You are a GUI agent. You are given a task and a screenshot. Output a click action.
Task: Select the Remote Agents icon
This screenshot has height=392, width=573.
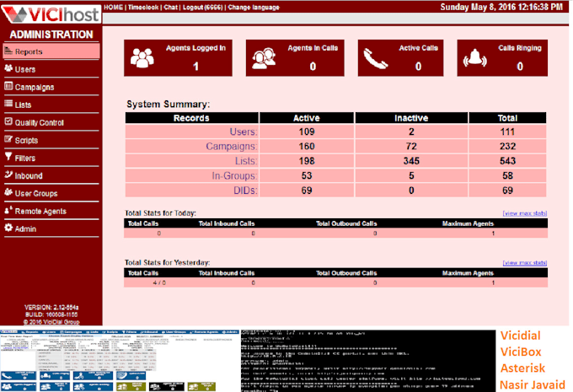click(x=8, y=210)
